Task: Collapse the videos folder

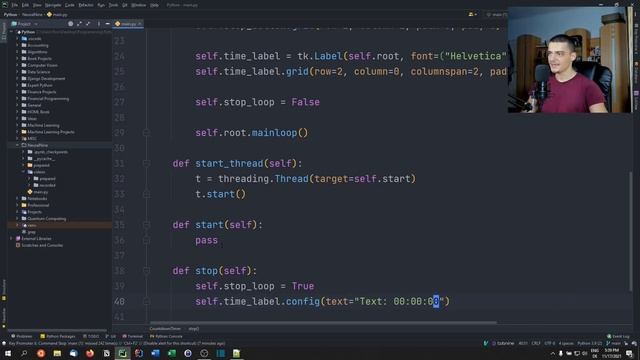Action: click(24, 172)
